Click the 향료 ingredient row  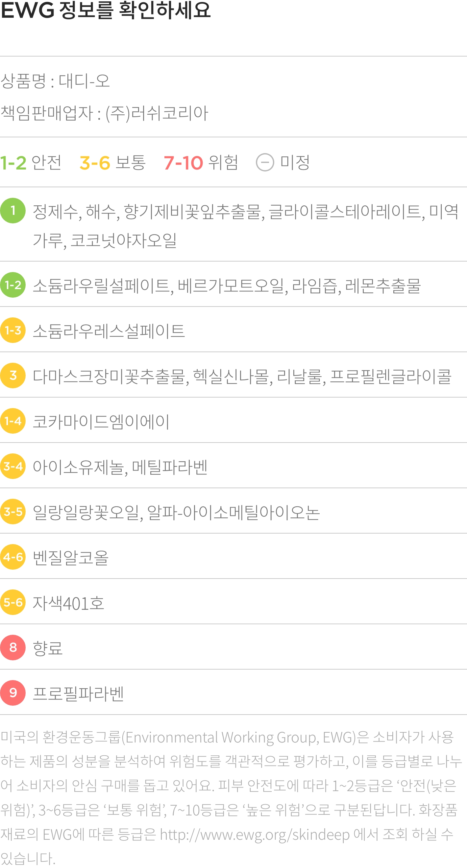tap(233, 647)
